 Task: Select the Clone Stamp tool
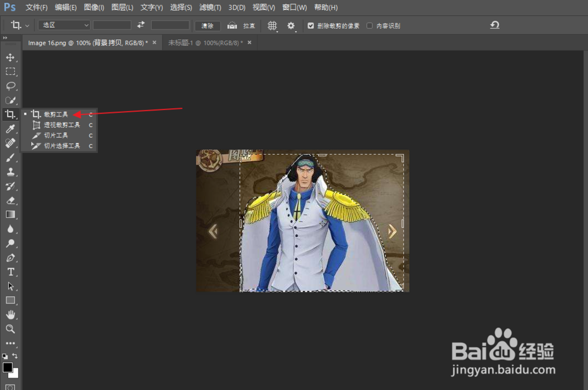(x=10, y=172)
